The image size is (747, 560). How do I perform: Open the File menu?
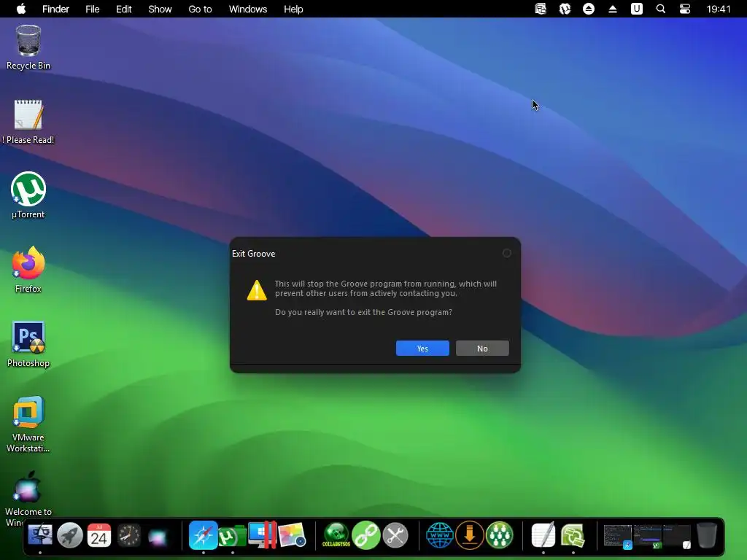[x=93, y=9]
